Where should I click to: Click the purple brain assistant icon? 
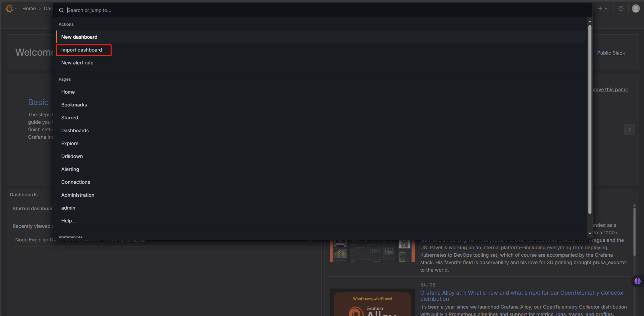click(x=638, y=281)
